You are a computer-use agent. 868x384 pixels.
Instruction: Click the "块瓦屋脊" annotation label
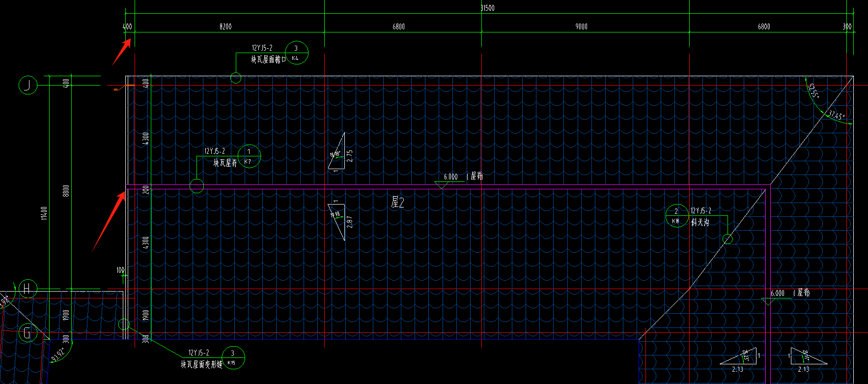coord(225,163)
